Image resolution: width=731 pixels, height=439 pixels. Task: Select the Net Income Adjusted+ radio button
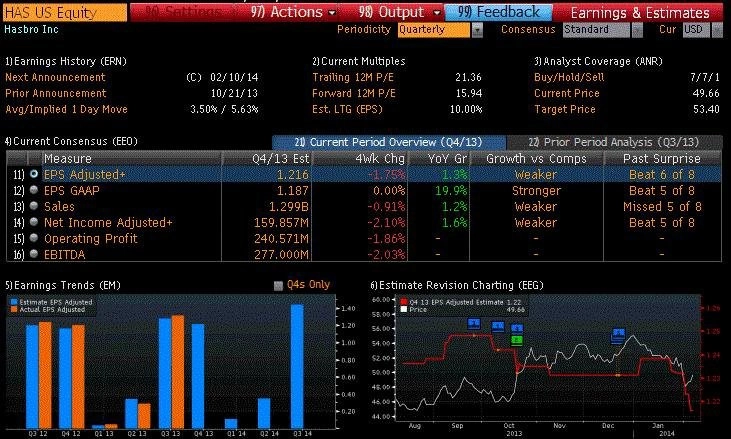[x=34, y=222]
